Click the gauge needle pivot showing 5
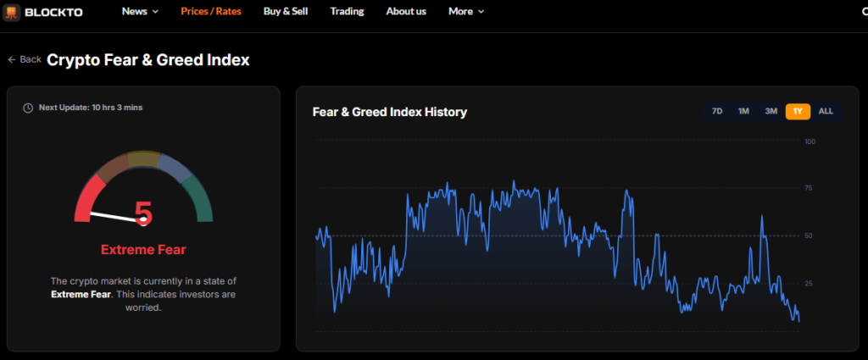868x360 pixels. pos(144,219)
